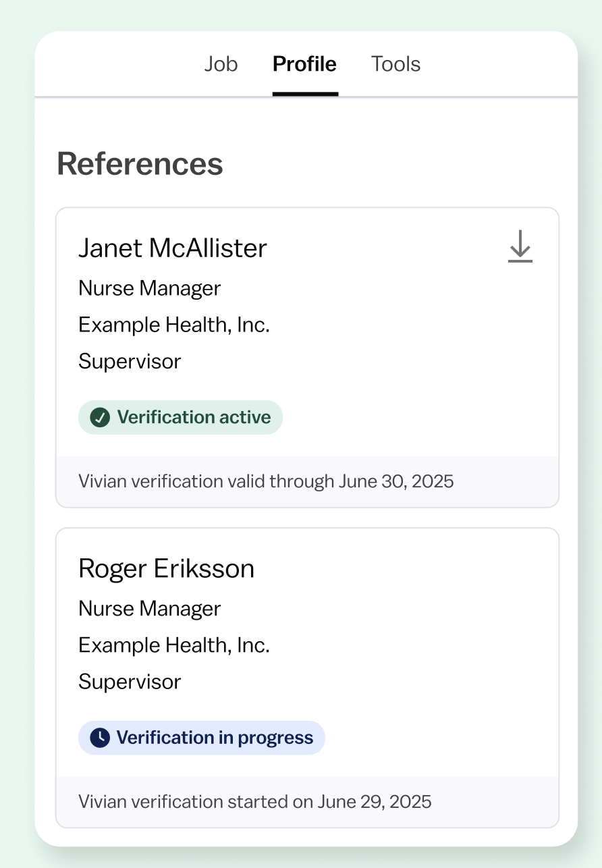
Task: Download Janet McAllister's reference
Action: pos(520,246)
